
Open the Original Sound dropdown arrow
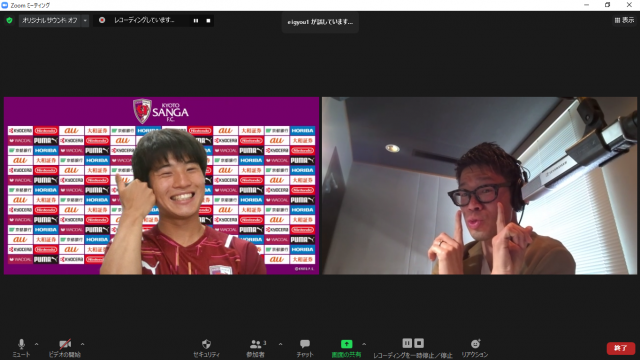coord(85,20)
